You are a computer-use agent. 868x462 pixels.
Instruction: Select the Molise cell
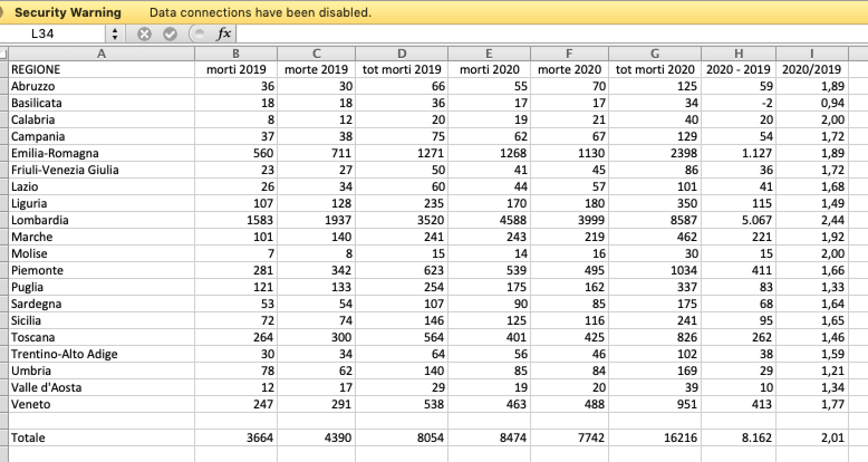(102, 253)
